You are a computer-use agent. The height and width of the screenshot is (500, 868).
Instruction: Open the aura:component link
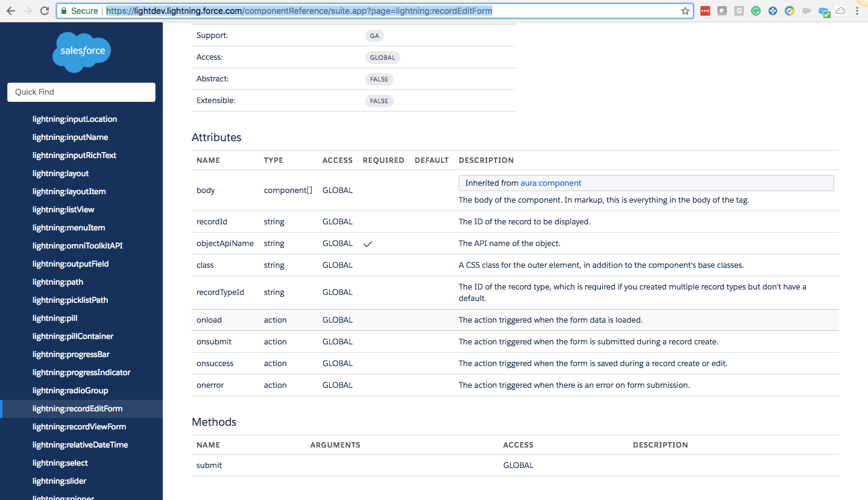[551, 183]
